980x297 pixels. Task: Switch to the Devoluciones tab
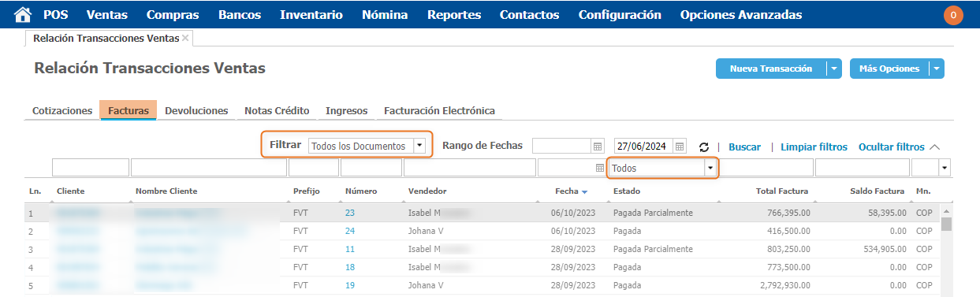click(196, 111)
